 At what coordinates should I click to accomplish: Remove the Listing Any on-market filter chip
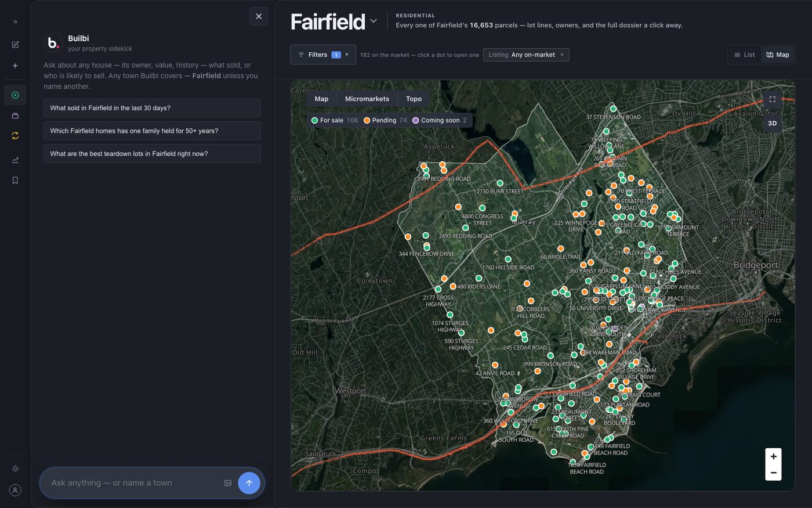pyautogui.click(x=562, y=55)
